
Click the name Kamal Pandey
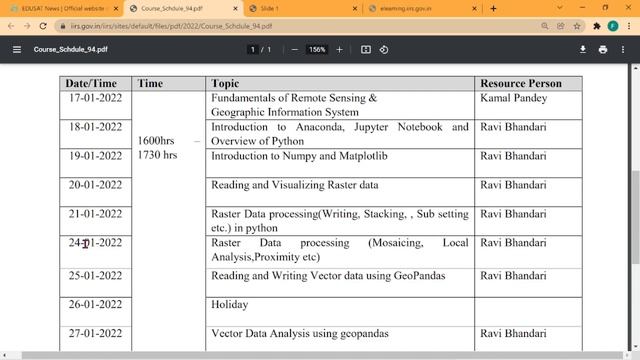pos(513,98)
